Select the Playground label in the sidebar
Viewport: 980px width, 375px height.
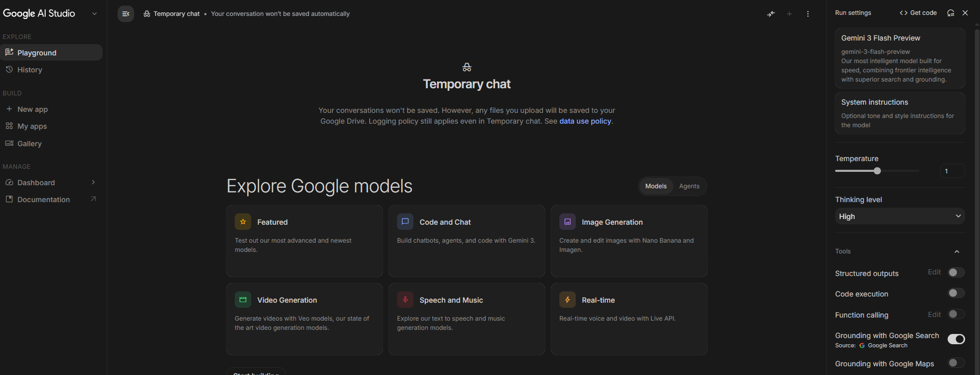point(37,53)
